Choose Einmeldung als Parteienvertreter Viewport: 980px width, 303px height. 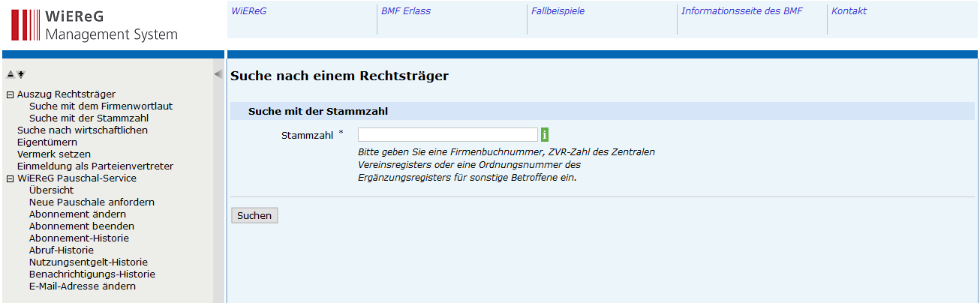95,166
